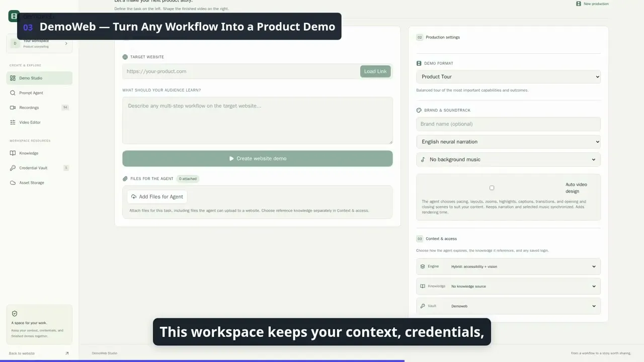Viewport: 644px width, 362px height.
Task: Click the Recordings count badge 54
Action: [65, 108]
